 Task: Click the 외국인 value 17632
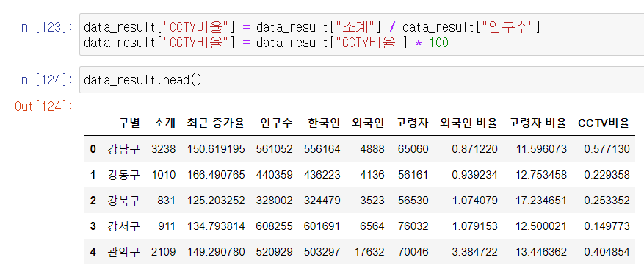(369, 252)
